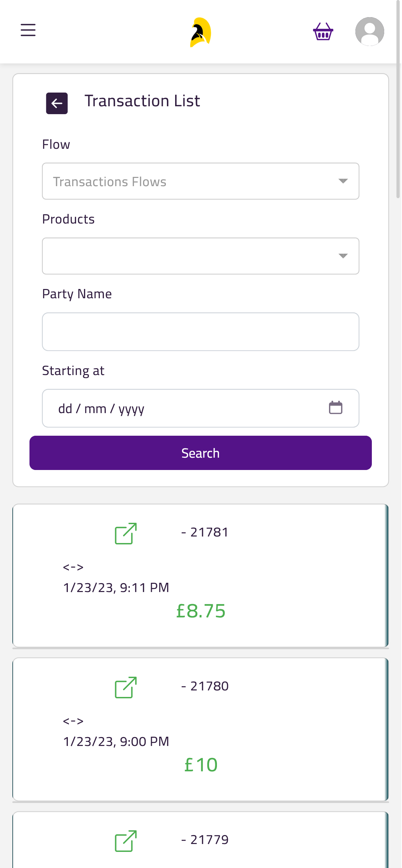Expand the Transactions Flows dropdown

200,181
